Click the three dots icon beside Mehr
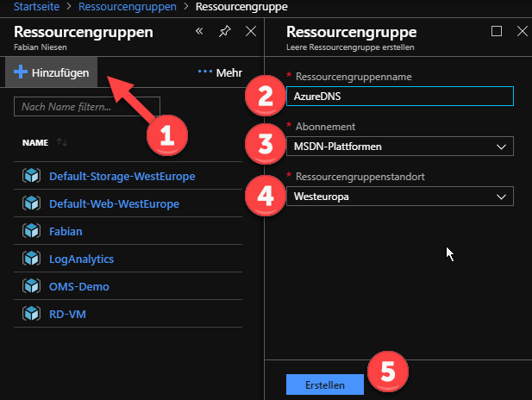The image size is (532, 400). pyautogui.click(x=205, y=72)
